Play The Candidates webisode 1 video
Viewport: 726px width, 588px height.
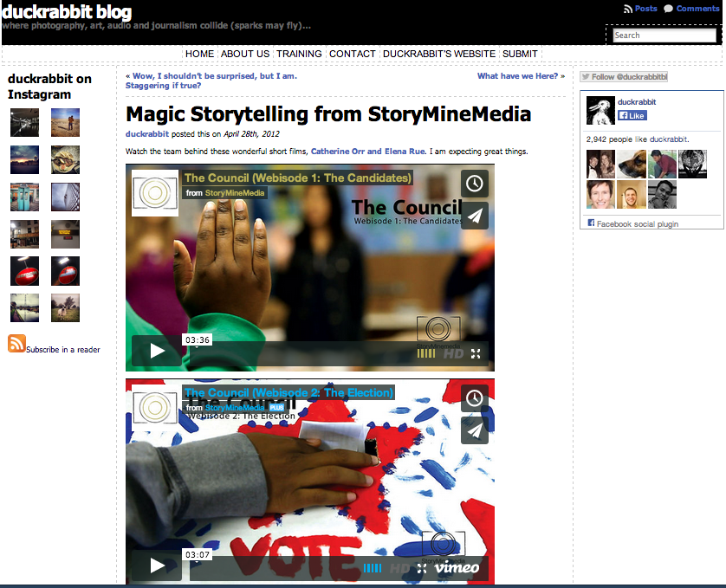pyautogui.click(x=157, y=351)
